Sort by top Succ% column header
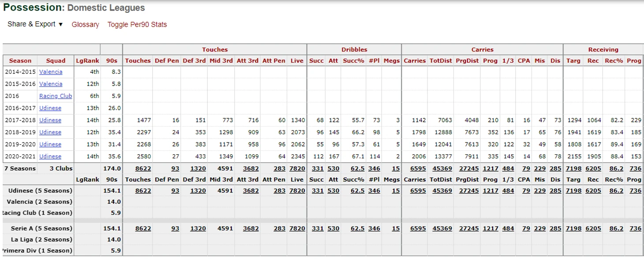The image size is (644, 259). tap(353, 61)
